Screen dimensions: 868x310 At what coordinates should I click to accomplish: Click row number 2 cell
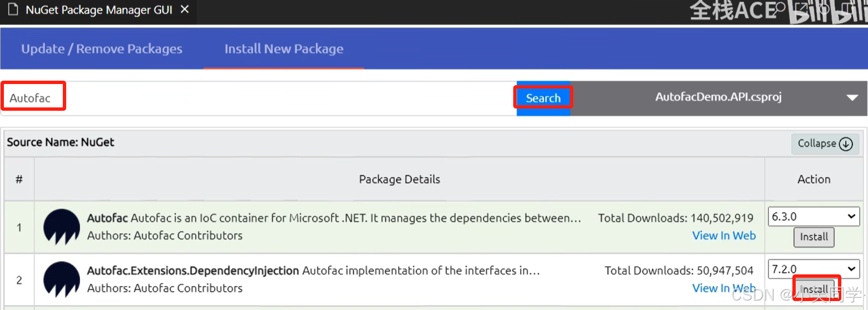[19, 280]
